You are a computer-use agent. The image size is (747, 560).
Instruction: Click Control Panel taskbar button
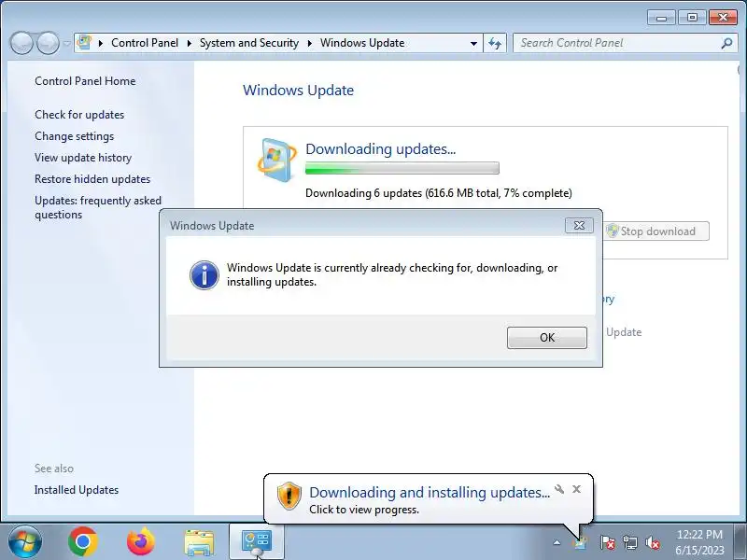[257, 542]
